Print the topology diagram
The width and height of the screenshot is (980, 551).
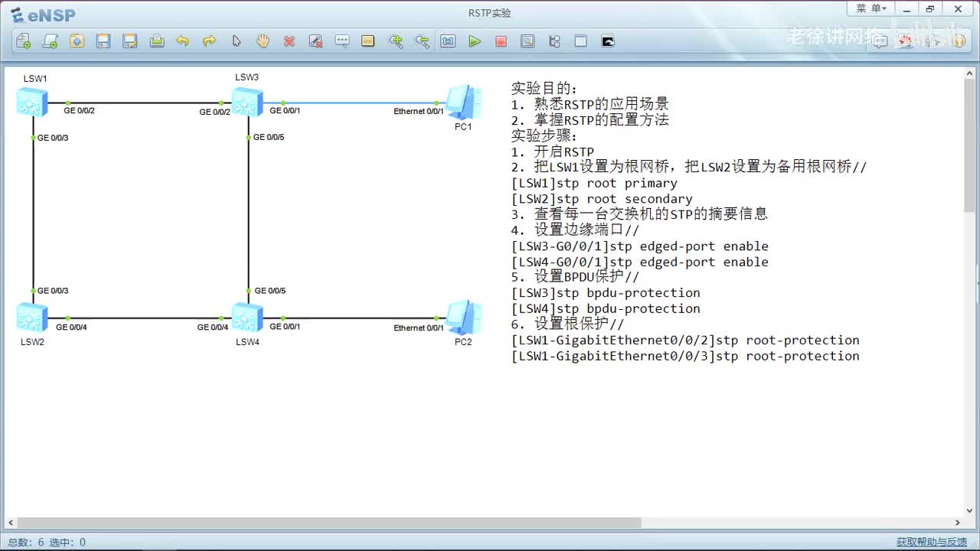coord(157,41)
